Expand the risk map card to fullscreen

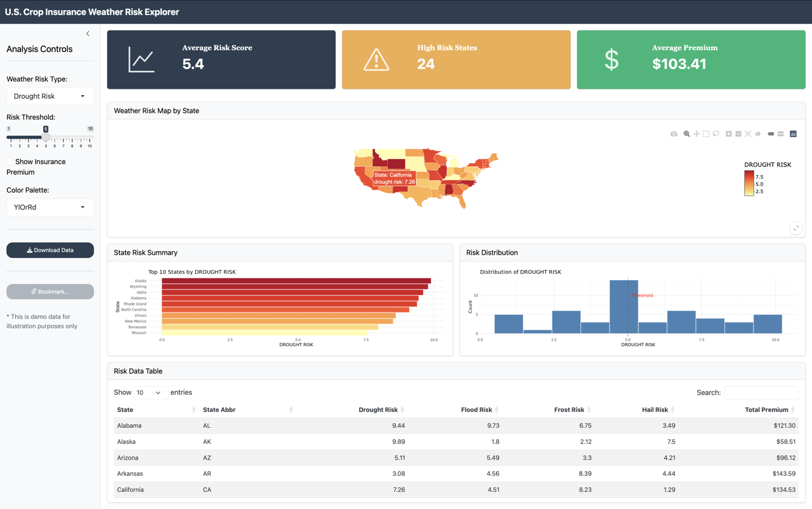click(x=796, y=228)
